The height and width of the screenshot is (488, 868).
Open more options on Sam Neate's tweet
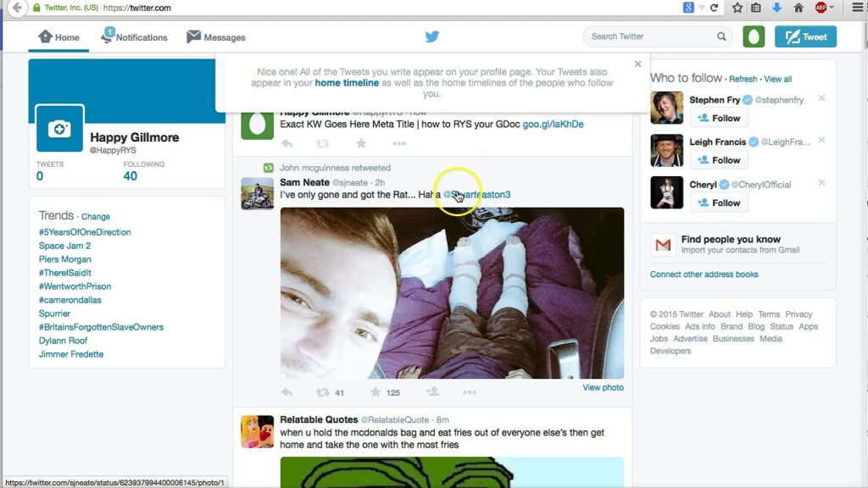[470, 391]
